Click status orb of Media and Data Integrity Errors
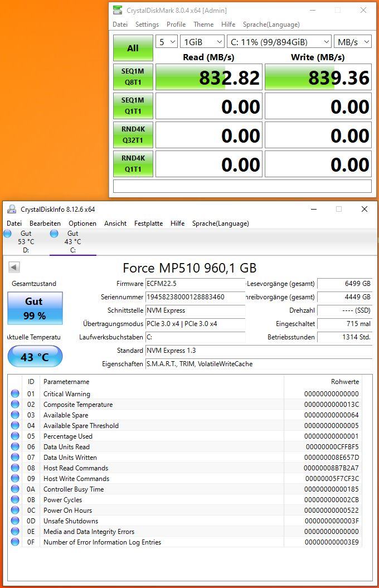The image size is (379, 588). pos(15,531)
